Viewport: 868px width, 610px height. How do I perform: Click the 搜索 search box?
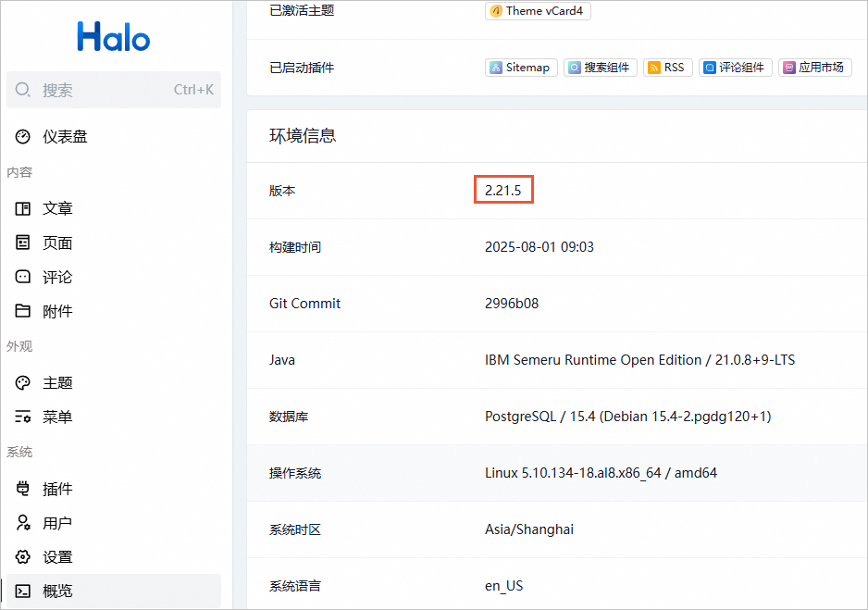click(113, 90)
